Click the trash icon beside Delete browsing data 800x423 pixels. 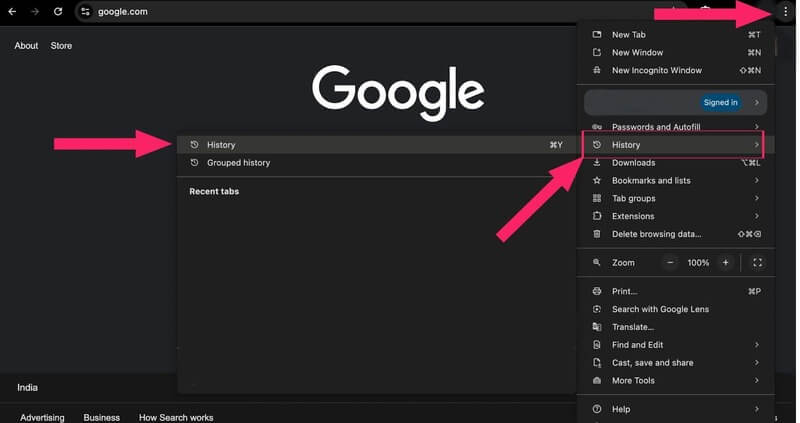tap(596, 234)
